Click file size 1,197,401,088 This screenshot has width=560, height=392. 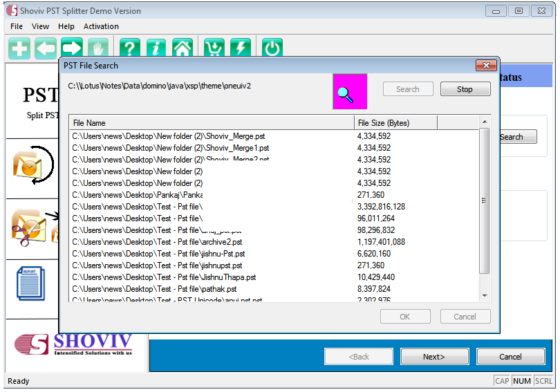click(381, 242)
